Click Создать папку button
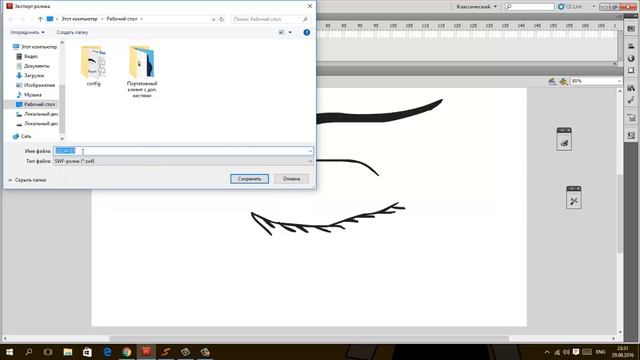This screenshot has width=640, height=360. coord(72,32)
